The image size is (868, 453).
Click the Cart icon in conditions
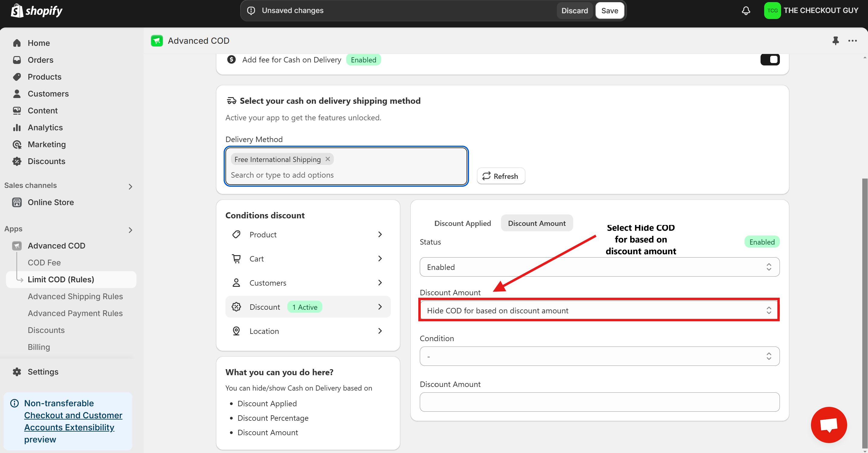(x=236, y=259)
